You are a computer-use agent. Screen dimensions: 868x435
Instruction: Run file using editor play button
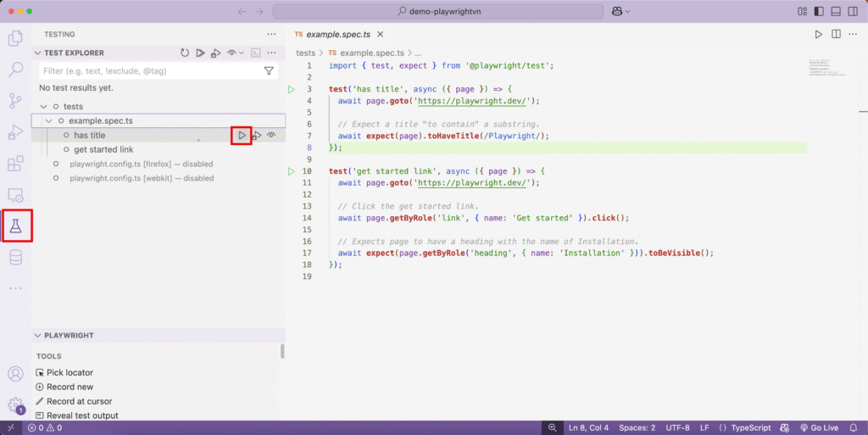click(818, 34)
